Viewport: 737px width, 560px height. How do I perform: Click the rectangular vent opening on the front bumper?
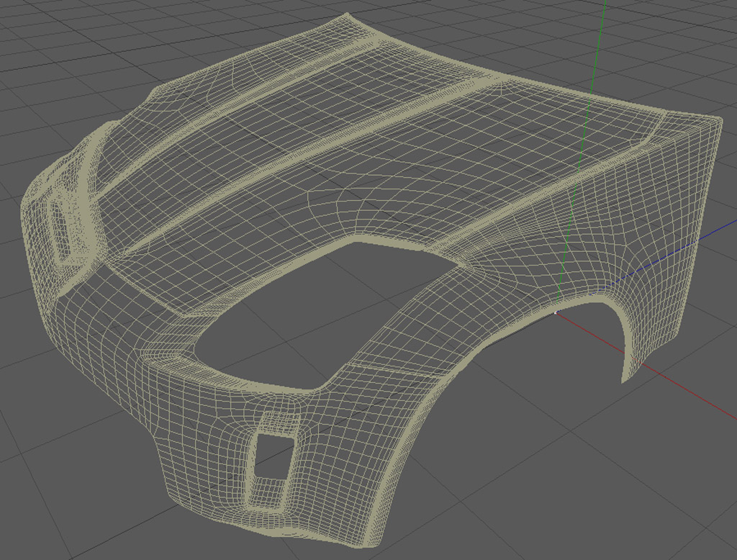coord(273,458)
